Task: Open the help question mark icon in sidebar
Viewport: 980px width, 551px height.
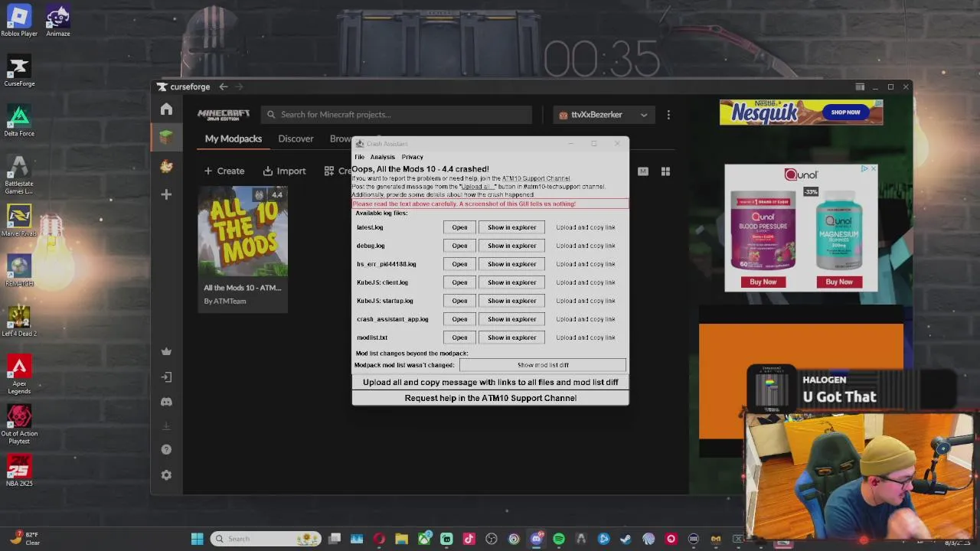Action: 166,450
